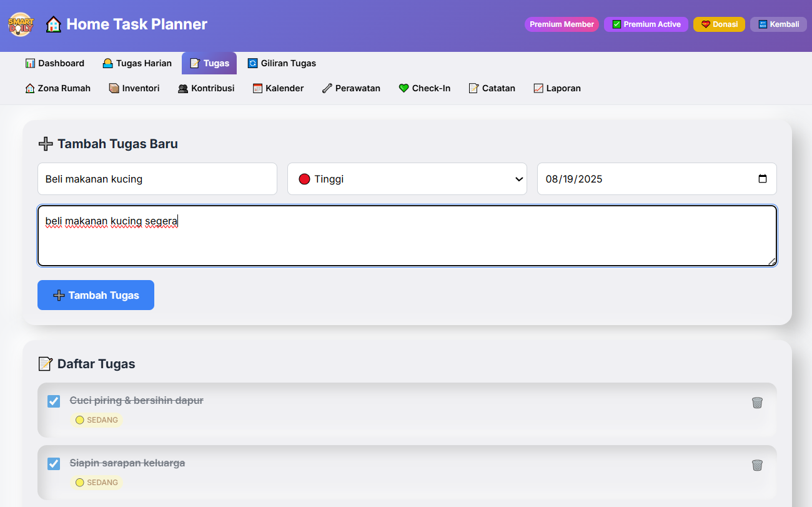Uncheck the Siapin sarapan keluarga checkbox
The height and width of the screenshot is (507, 812).
point(54,464)
